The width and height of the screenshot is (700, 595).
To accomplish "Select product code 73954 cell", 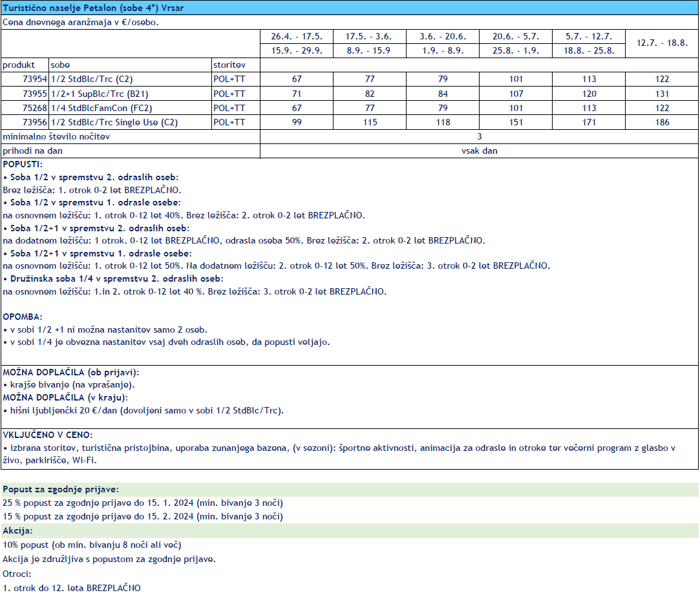I will coord(26,79).
